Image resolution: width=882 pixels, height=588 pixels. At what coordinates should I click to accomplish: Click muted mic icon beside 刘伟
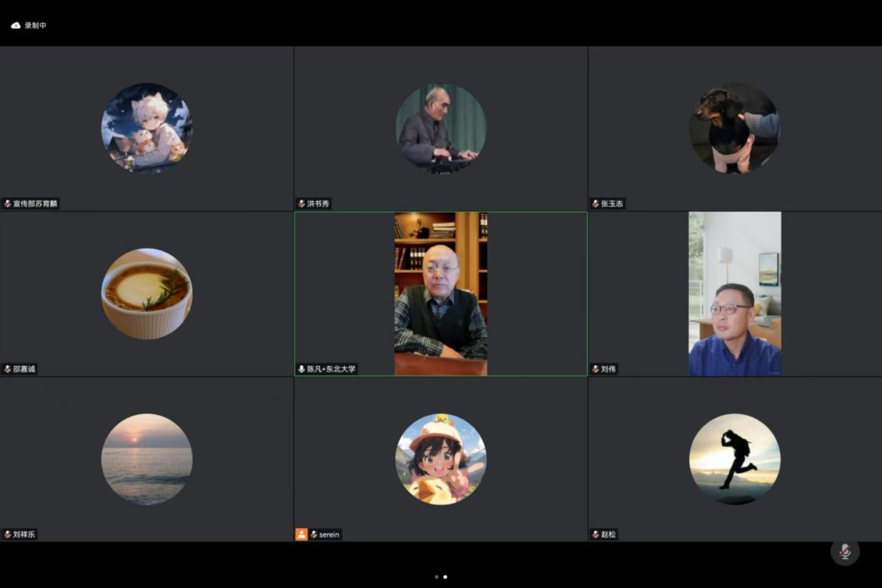click(x=596, y=369)
